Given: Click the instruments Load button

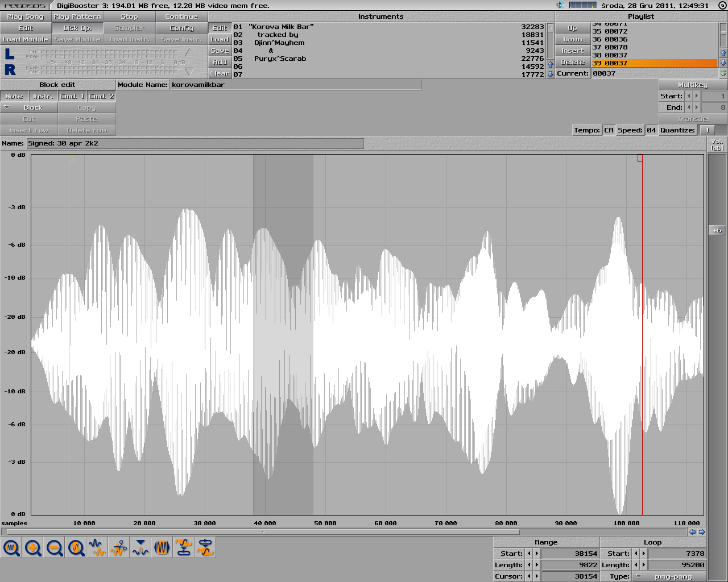Looking at the screenshot, I should tap(220, 39).
